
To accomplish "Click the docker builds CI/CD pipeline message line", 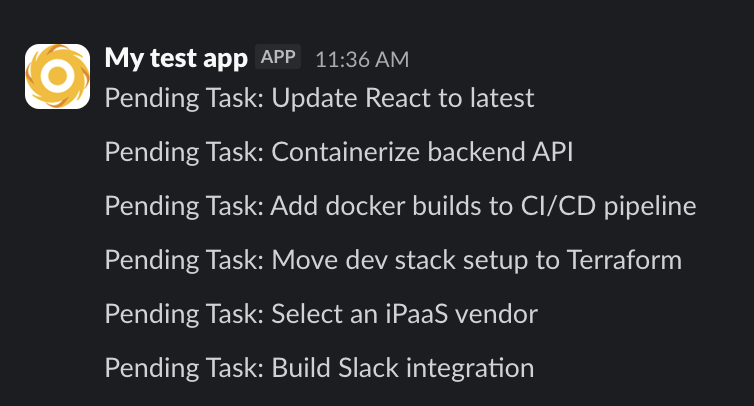I will coord(400,206).
